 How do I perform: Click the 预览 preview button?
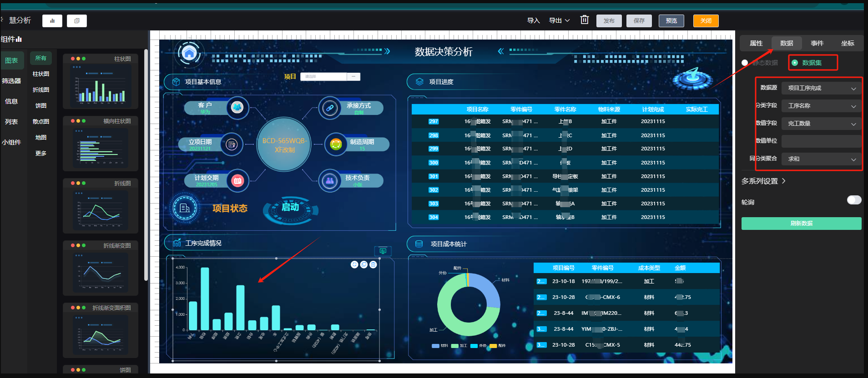[671, 21]
